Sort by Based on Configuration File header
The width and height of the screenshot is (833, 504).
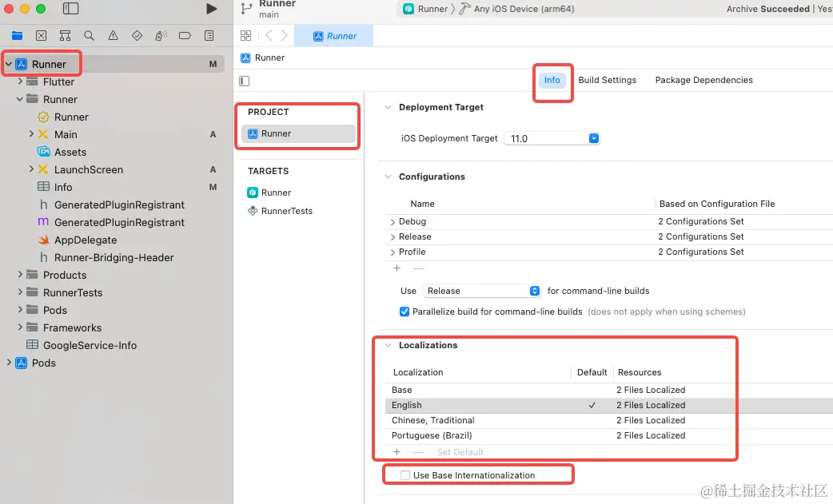click(716, 204)
